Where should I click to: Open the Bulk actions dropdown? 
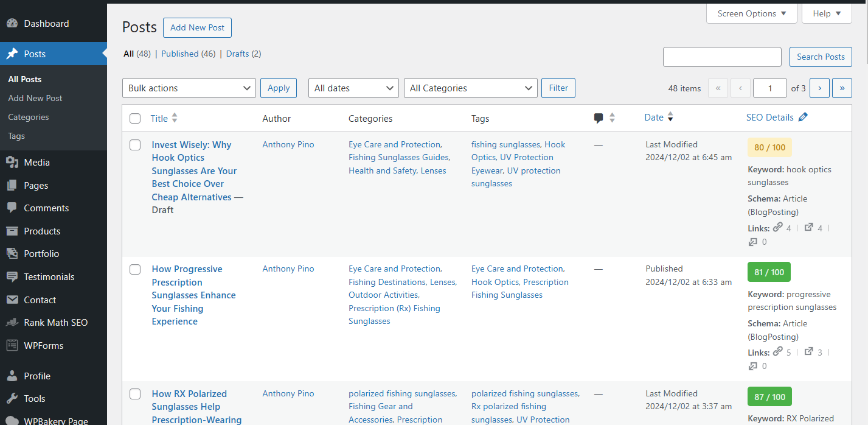pos(189,88)
